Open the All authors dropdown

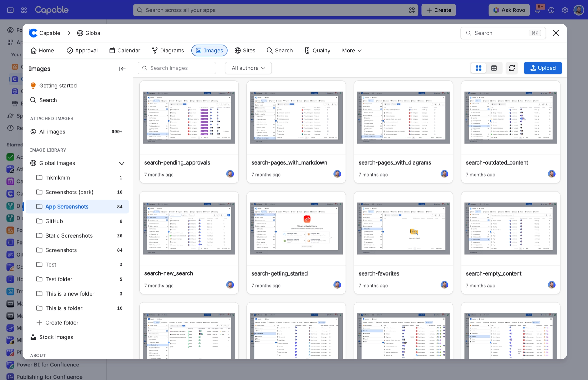pos(248,68)
